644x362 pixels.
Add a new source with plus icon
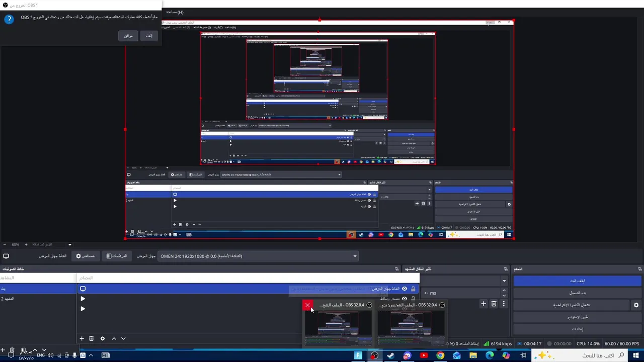[82, 339]
